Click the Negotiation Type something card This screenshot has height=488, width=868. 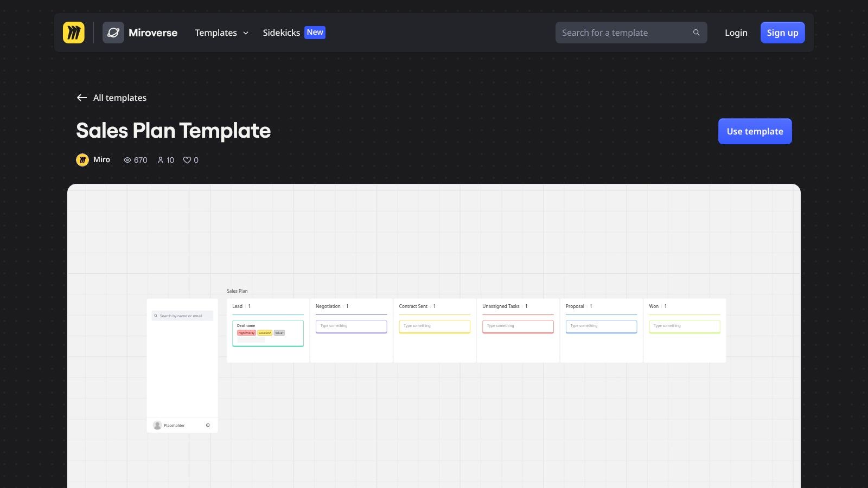[352, 326]
